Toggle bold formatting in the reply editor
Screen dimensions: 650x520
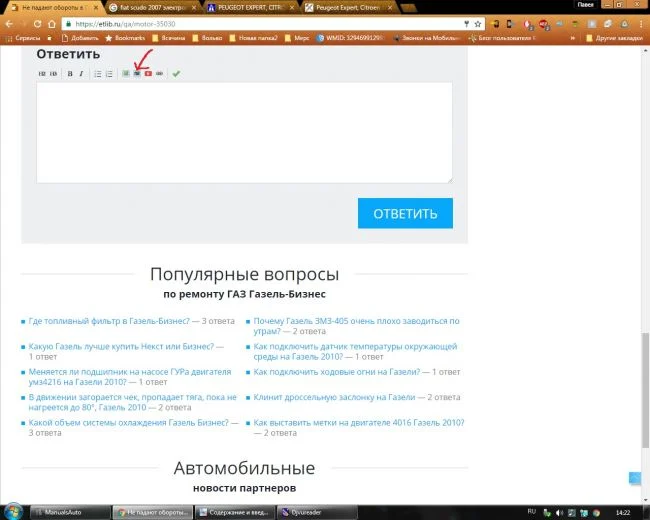pos(69,73)
